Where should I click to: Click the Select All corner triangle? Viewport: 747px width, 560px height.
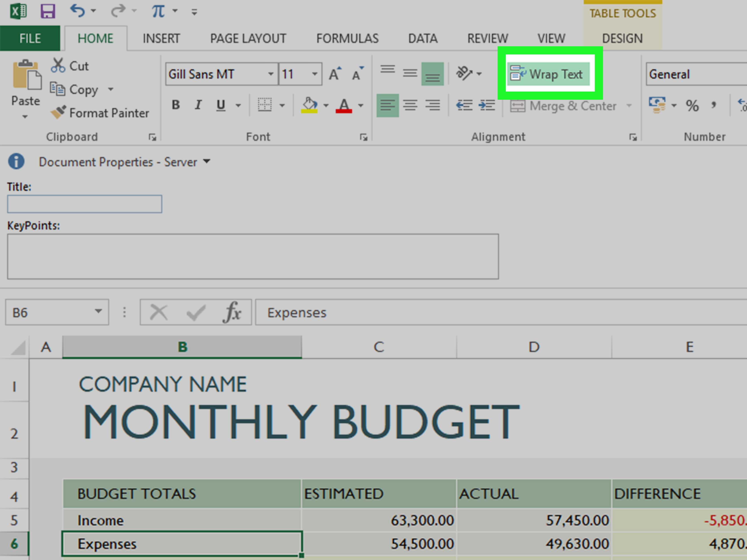(x=18, y=348)
